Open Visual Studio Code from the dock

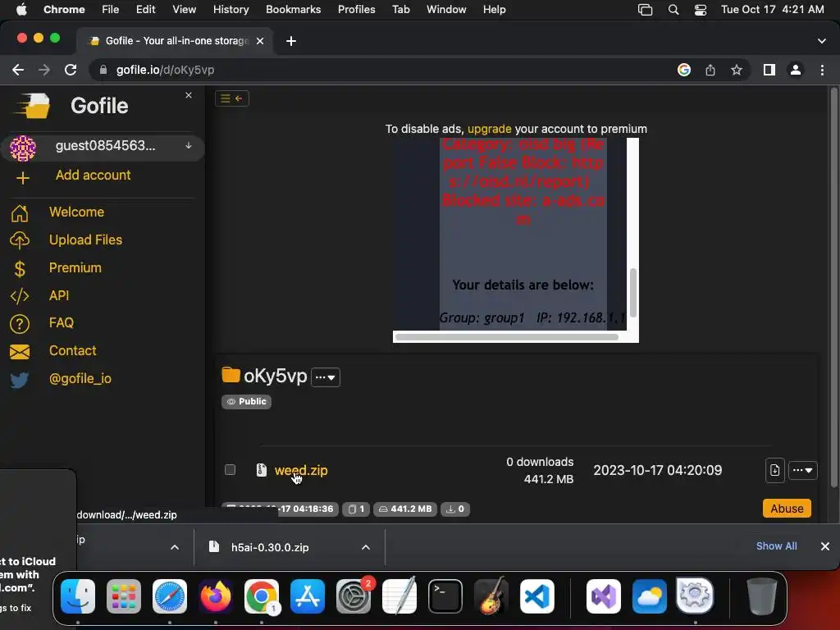tap(536, 596)
